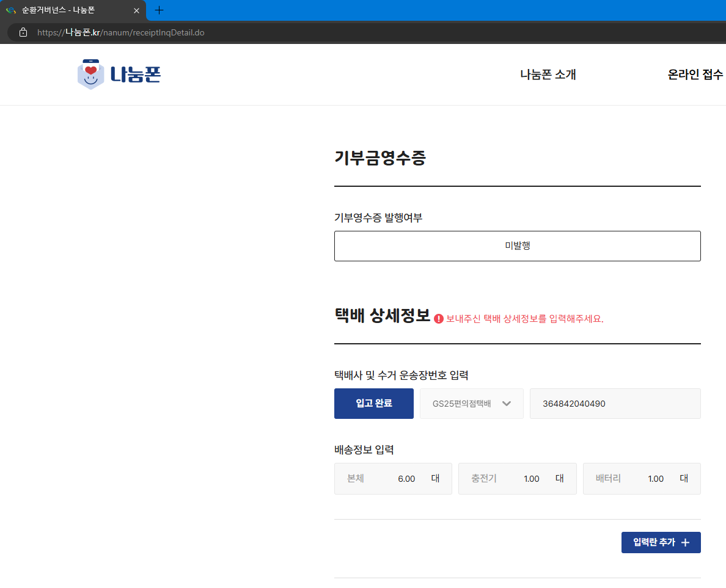Focus the tracking number field 364842040490

pos(615,404)
